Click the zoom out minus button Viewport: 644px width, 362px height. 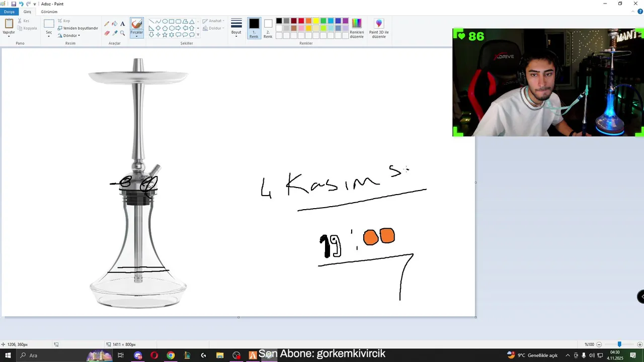click(x=599, y=344)
